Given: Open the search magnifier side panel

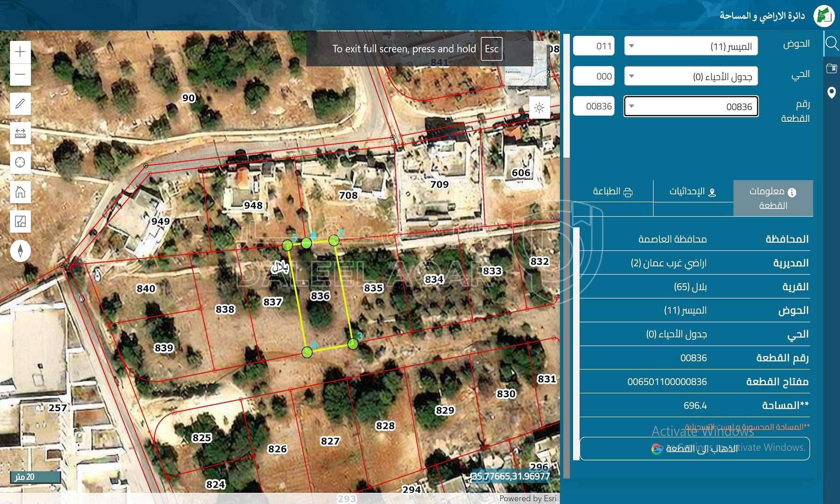Looking at the screenshot, I should (x=832, y=44).
